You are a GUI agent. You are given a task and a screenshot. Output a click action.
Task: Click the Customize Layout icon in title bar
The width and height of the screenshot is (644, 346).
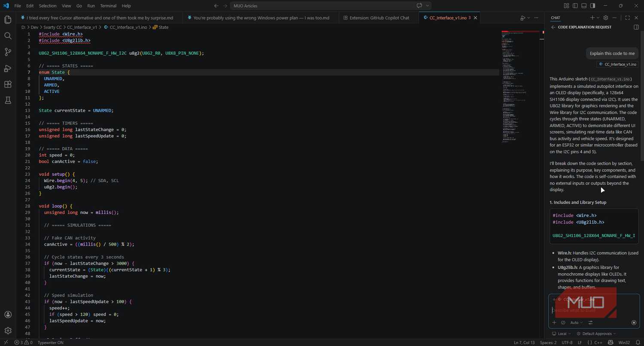tap(567, 6)
